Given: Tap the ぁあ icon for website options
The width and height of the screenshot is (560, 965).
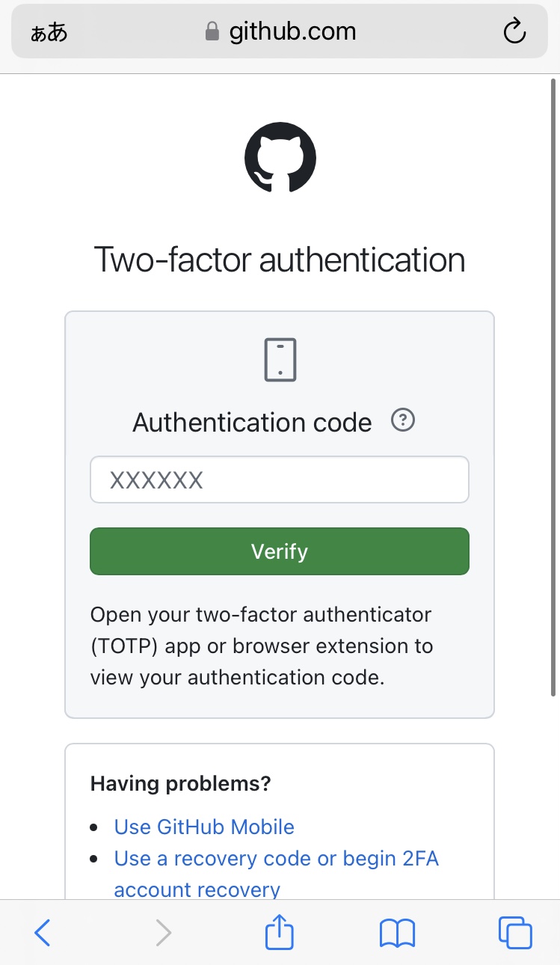Looking at the screenshot, I should tap(48, 31).
